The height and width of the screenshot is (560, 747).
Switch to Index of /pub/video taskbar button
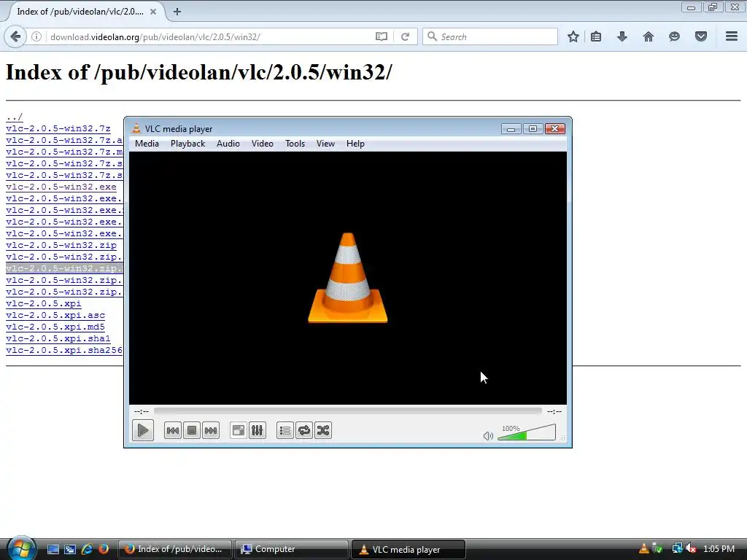tap(175, 549)
